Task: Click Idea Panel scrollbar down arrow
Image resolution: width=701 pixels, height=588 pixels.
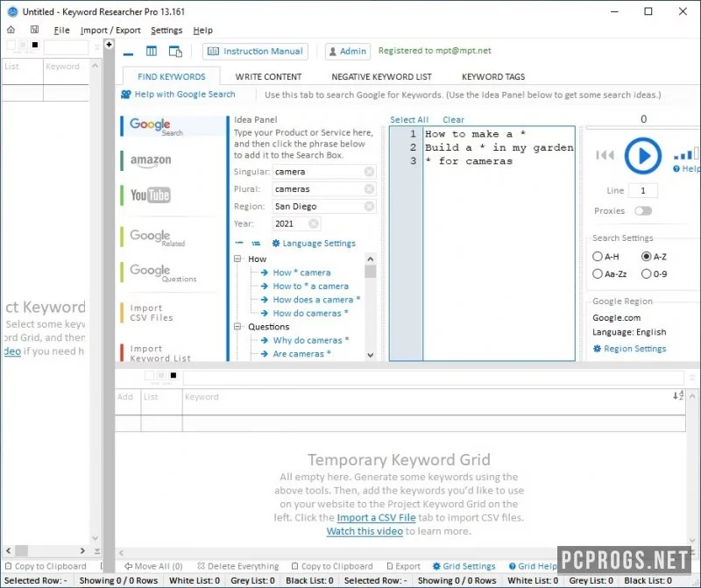Action: pos(370,355)
